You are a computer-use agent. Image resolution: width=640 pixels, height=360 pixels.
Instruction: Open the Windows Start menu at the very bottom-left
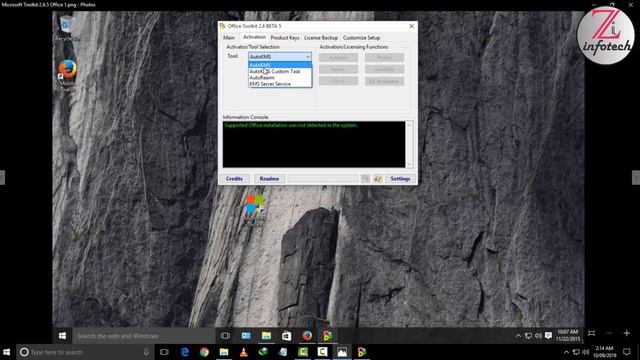tap(7, 352)
